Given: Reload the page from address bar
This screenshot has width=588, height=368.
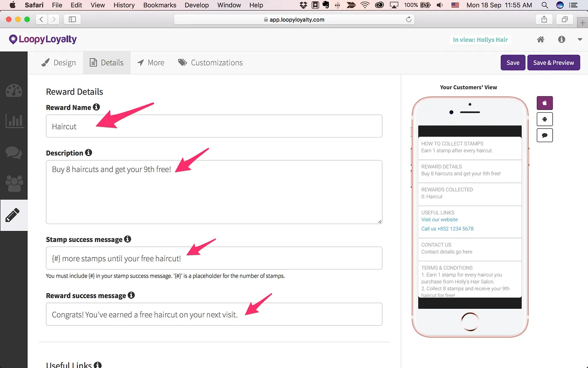Looking at the screenshot, I should 409,19.
